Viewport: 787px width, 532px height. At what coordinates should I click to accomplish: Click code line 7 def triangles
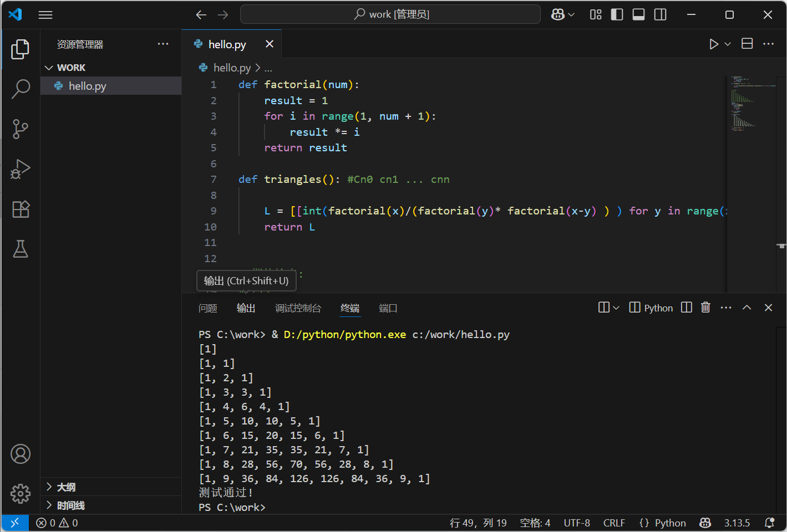click(x=344, y=180)
